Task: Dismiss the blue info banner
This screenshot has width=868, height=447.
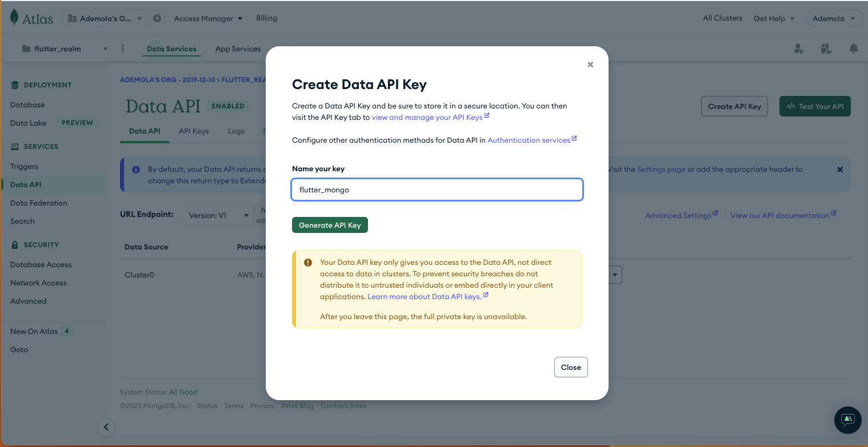Action: 840,170
